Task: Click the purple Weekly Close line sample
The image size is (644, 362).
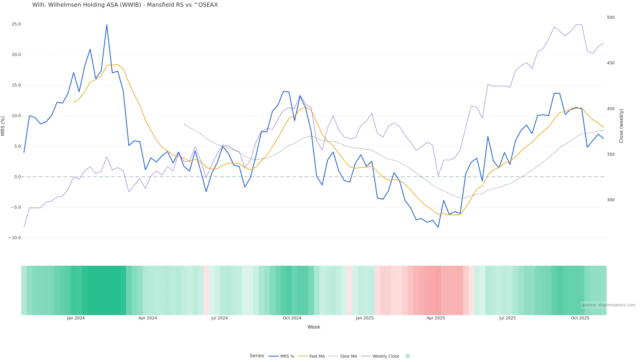Action: (x=366, y=356)
